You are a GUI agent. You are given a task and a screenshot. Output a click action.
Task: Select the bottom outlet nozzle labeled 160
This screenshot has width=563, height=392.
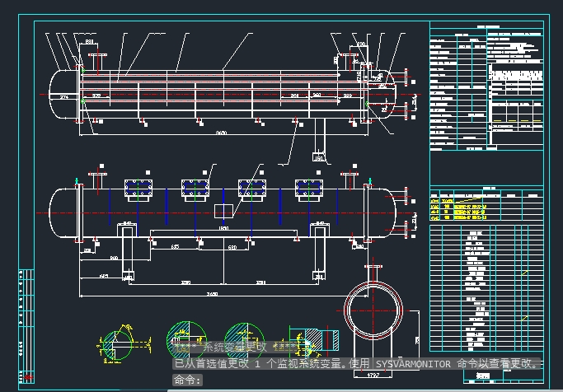point(319,141)
